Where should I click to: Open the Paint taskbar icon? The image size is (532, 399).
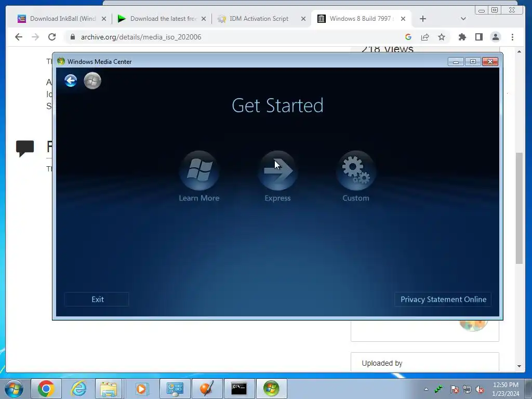pos(207,389)
